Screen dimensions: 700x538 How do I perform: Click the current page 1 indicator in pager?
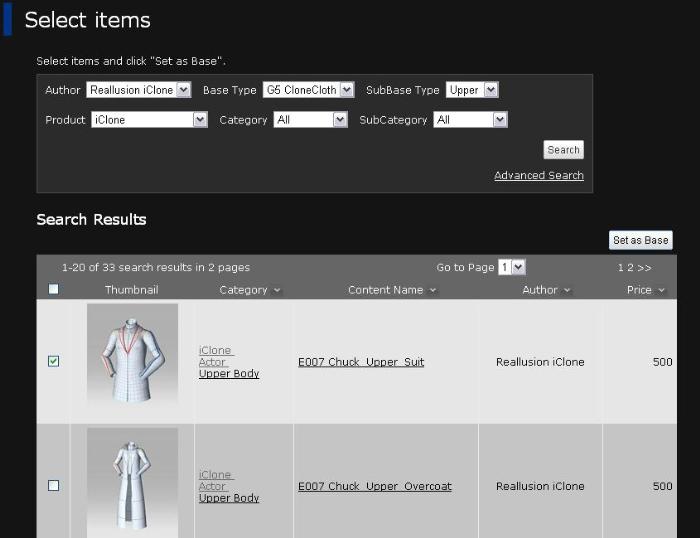pyautogui.click(x=621, y=267)
